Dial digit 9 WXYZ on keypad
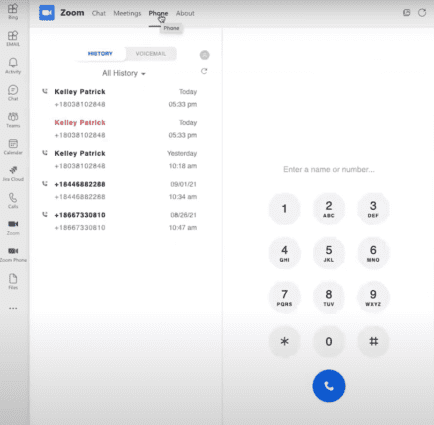The width and height of the screenshot is (434, 425). click(x=373, y=298)
